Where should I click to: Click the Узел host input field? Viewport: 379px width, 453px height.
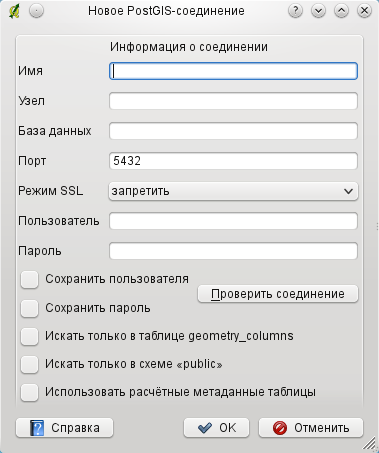tap(233, 101)
